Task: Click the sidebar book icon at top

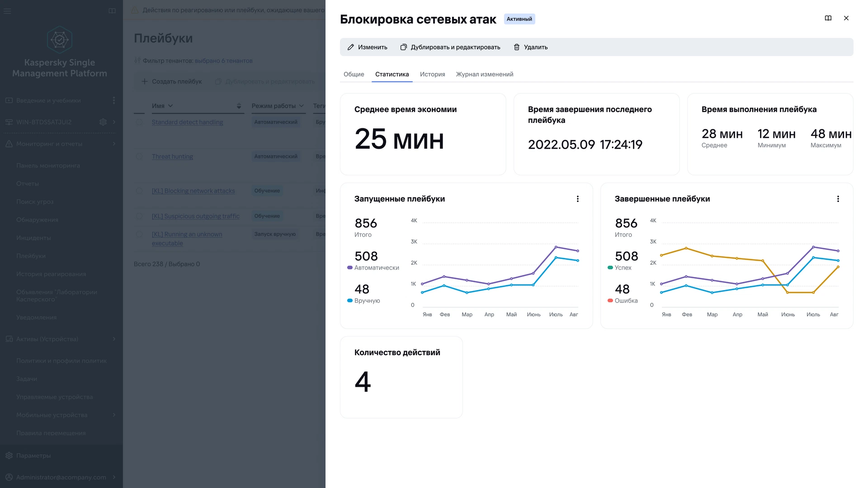Action: pyautogui.click(x=112, y=11)
